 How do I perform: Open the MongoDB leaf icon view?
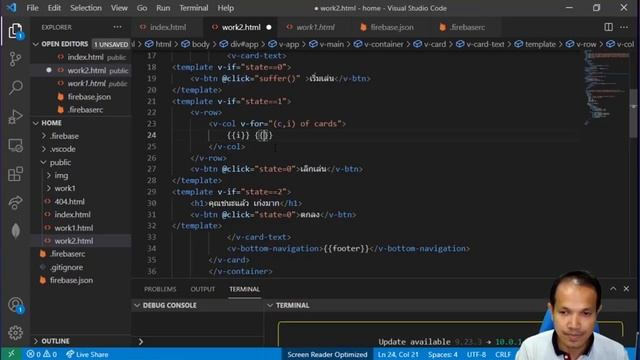(16, 231)
